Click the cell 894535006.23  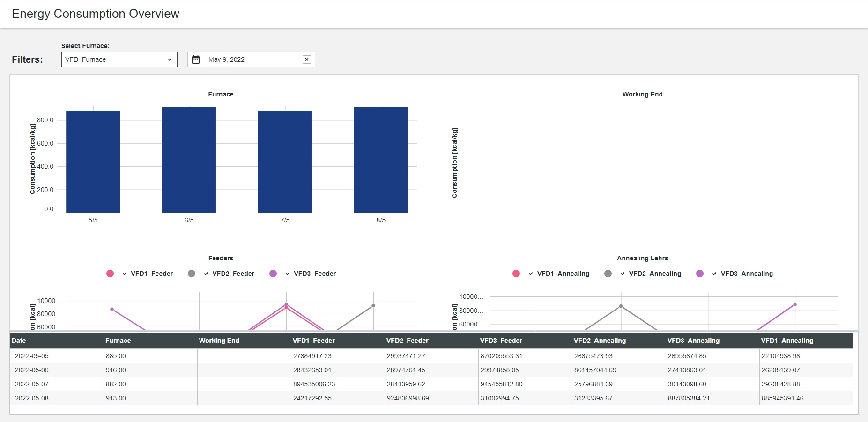(338, 384)
